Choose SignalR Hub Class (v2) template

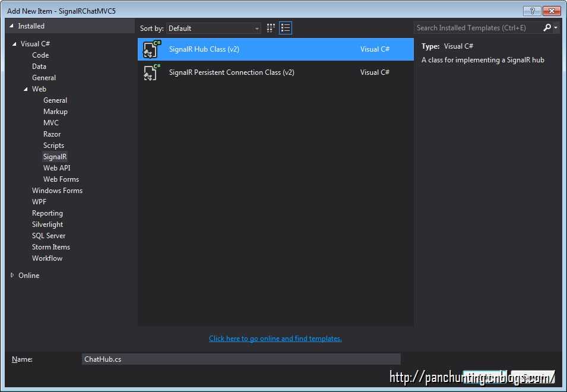(x=275, y=49)
